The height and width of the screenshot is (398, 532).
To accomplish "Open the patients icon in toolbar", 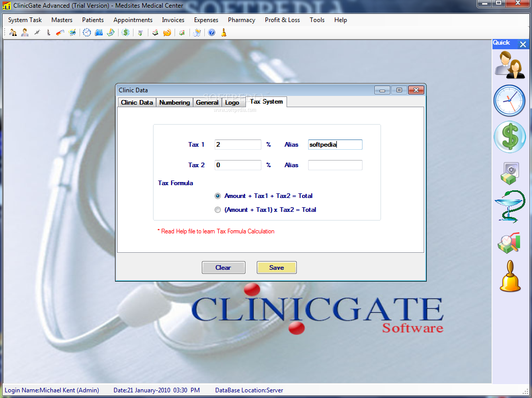I will point(13,32).
